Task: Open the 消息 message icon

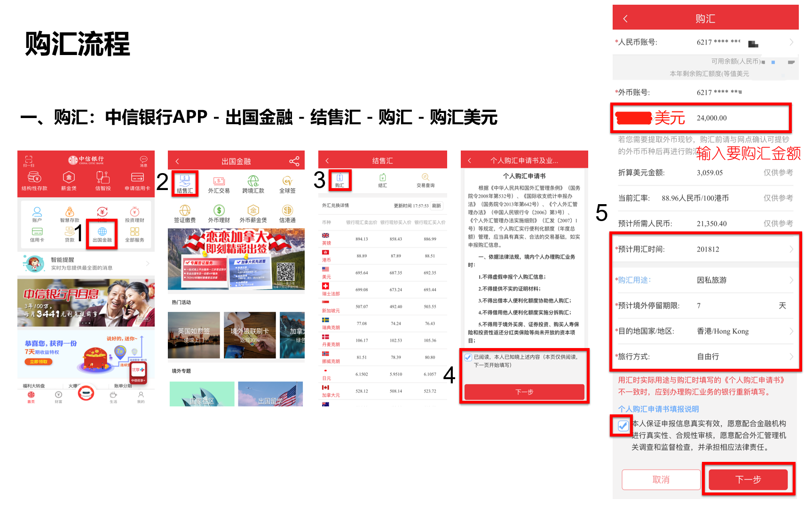Action: tap(143, 161)
